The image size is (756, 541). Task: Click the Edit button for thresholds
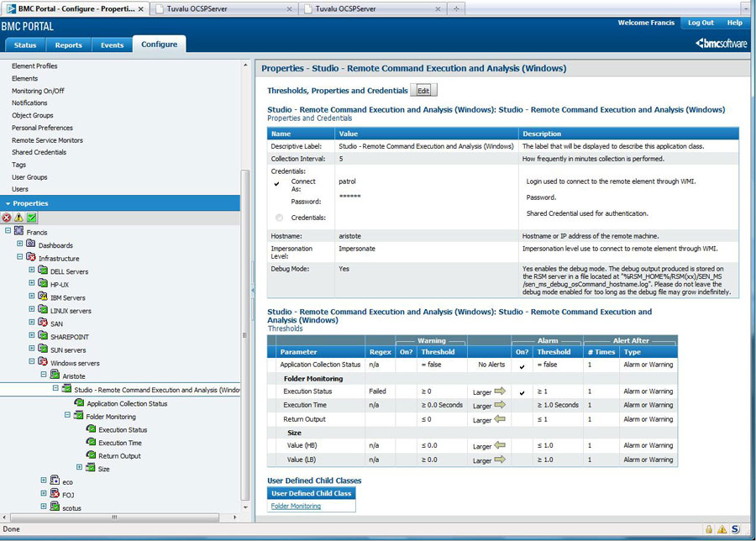[x=423, y=91]
